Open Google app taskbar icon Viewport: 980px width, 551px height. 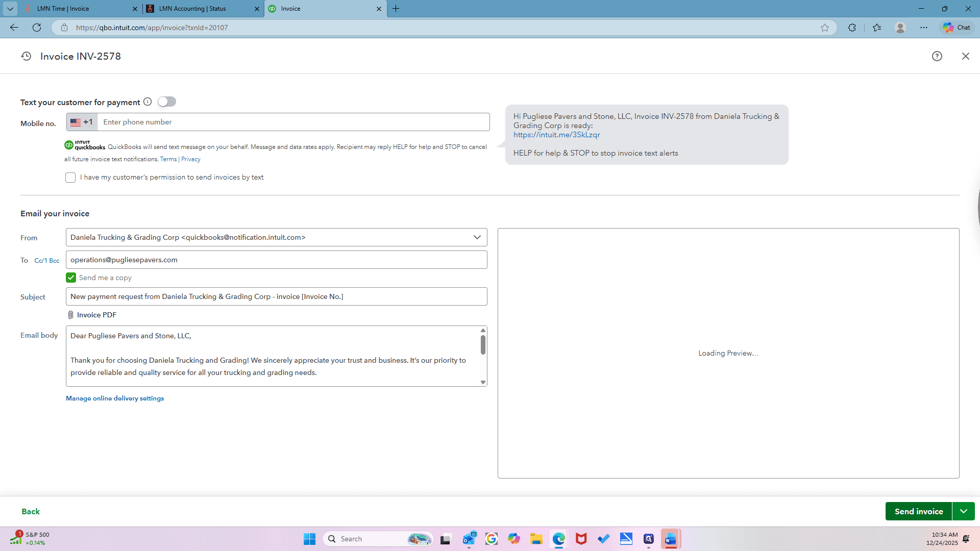492,539
